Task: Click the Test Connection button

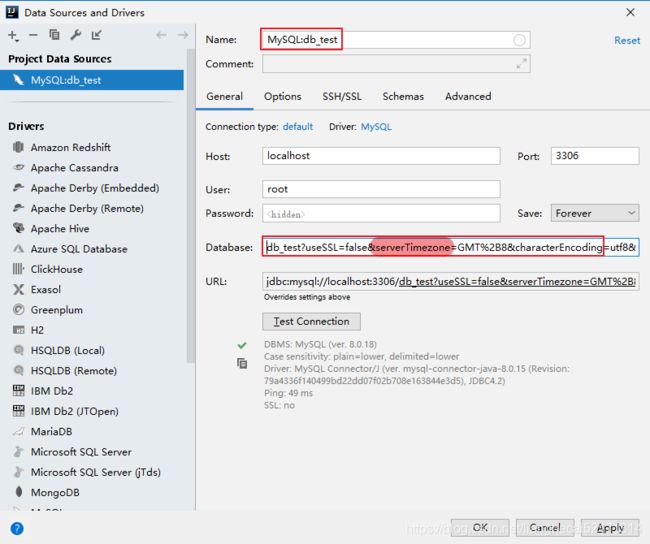Action: (x=311, y=321)
